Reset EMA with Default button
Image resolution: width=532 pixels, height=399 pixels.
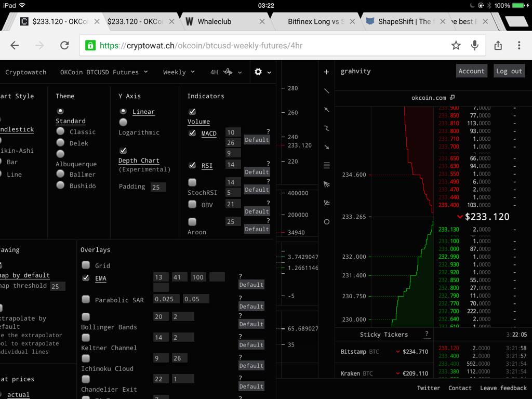[x=251, y=284]
